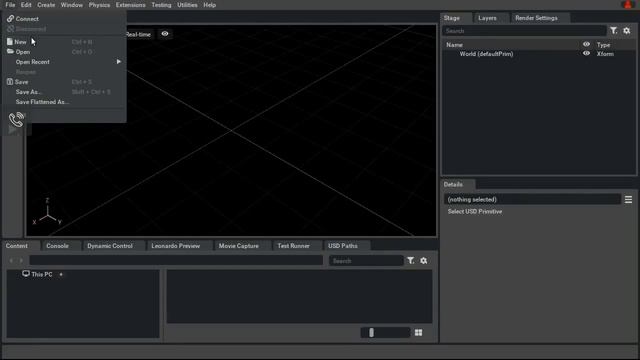Click the Content browser Search field
This screenshot has width=640, height=360.
click(366, 260)
